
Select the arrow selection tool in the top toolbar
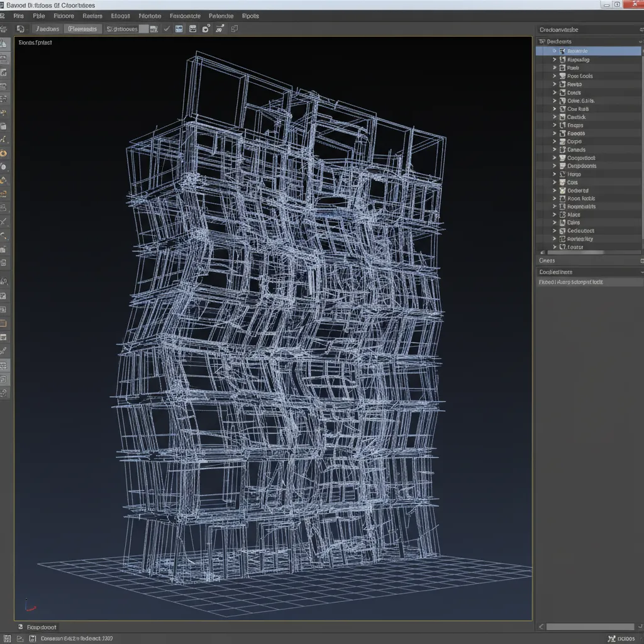tap(5, 28)
